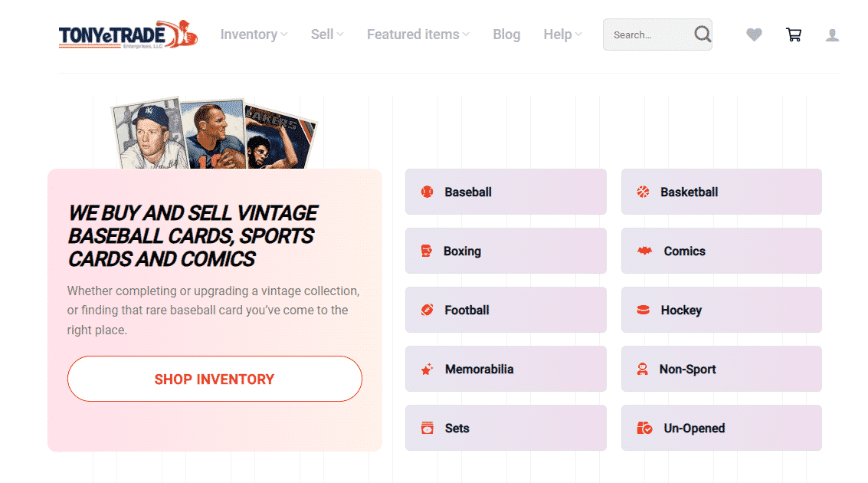Image resolution: width=868 pixels, height=483 pixels.
Task: Click the account profile icon
Action: coord(833,34)
